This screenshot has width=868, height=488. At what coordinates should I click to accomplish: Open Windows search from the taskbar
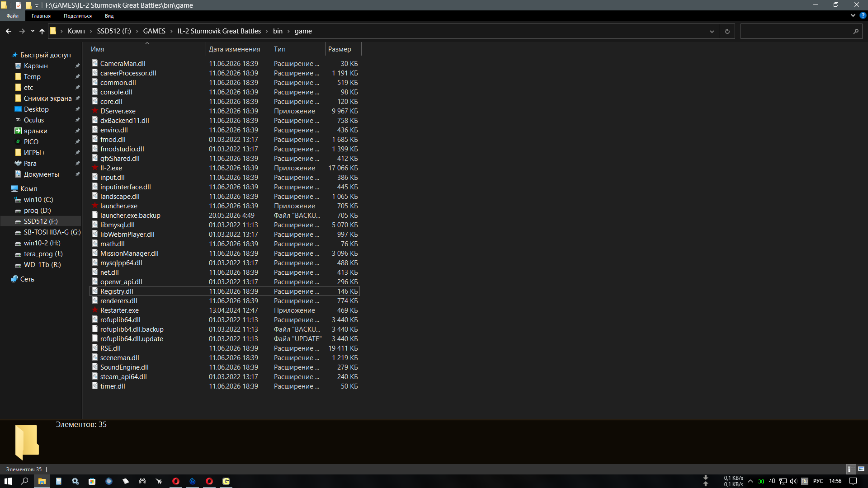(25, 481)
